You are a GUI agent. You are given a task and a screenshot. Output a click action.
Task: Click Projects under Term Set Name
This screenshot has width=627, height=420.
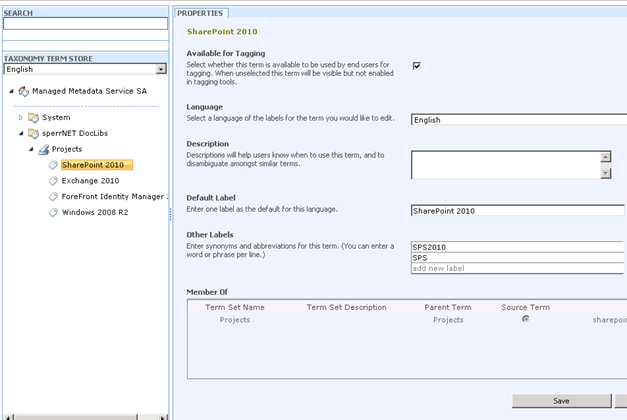point(235,320)
